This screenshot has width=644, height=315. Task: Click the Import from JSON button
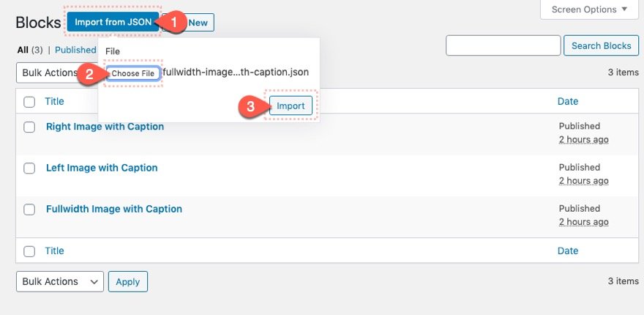(113, 22)
